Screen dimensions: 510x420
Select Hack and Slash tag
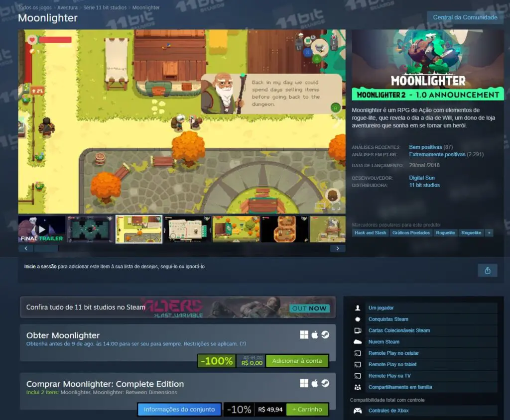tap(370, 233)
